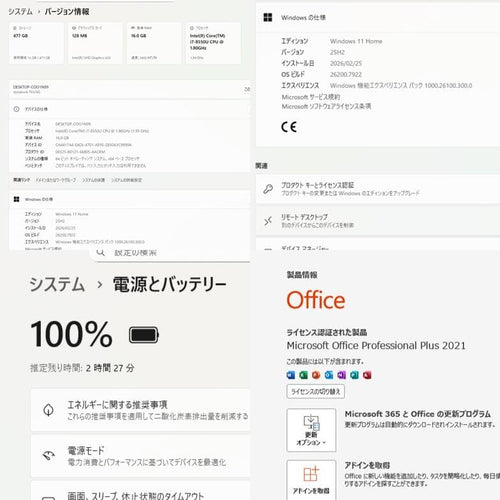Screen dimensions: 500x500
Task: Click the Access icon in product list
Action: (367, 375)
